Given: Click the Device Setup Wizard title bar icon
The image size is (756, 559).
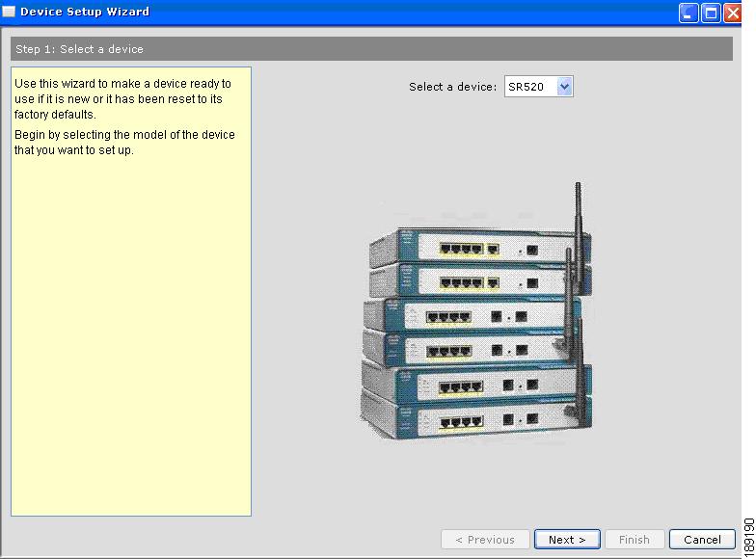Looking at the screenshot, I should coord(9,12).
